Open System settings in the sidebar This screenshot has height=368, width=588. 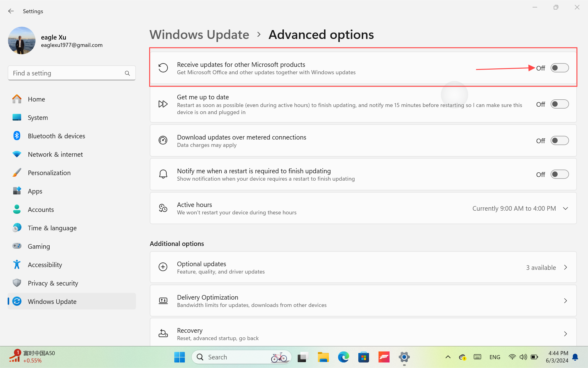tap(72, 117)
